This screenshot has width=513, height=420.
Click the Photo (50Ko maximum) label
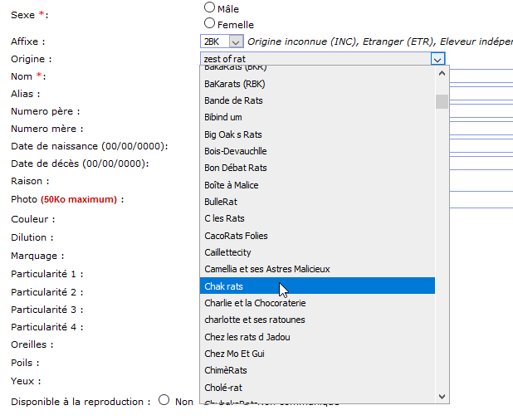(67, 199)
